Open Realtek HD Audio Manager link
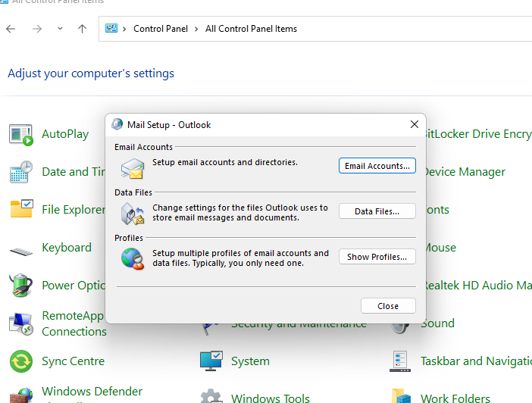Viewport: 532px width, 403px height. [479, 286]
